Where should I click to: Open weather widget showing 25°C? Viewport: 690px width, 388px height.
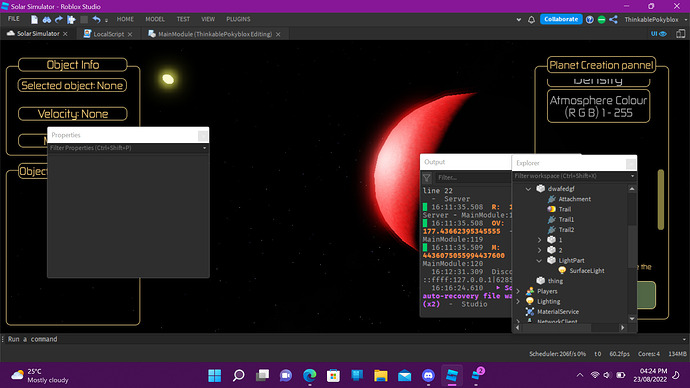[x=40, y=375]
